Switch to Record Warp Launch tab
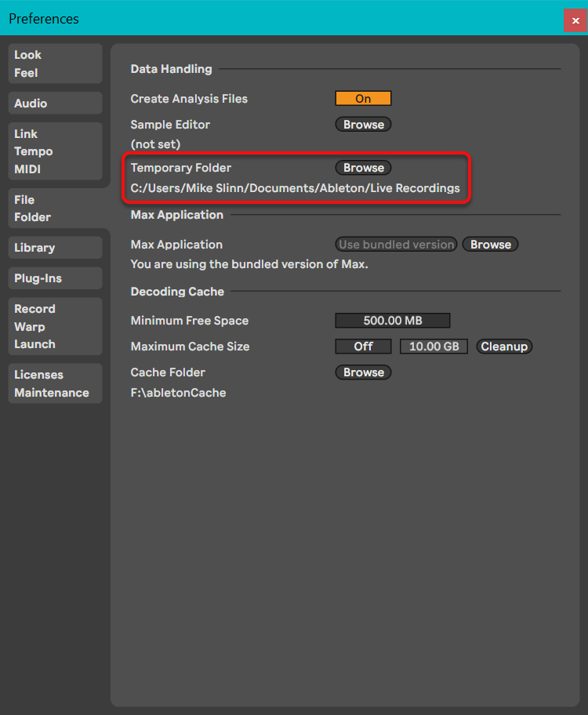588x715 pixels. point(55,326)
